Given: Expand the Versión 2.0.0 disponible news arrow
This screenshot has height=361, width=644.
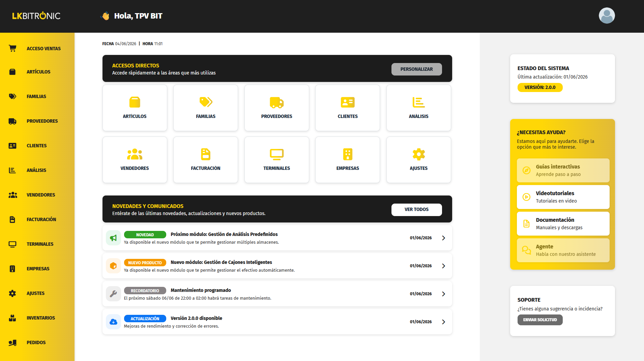Looking at the screenshot, I should click(x=444, y=322).
